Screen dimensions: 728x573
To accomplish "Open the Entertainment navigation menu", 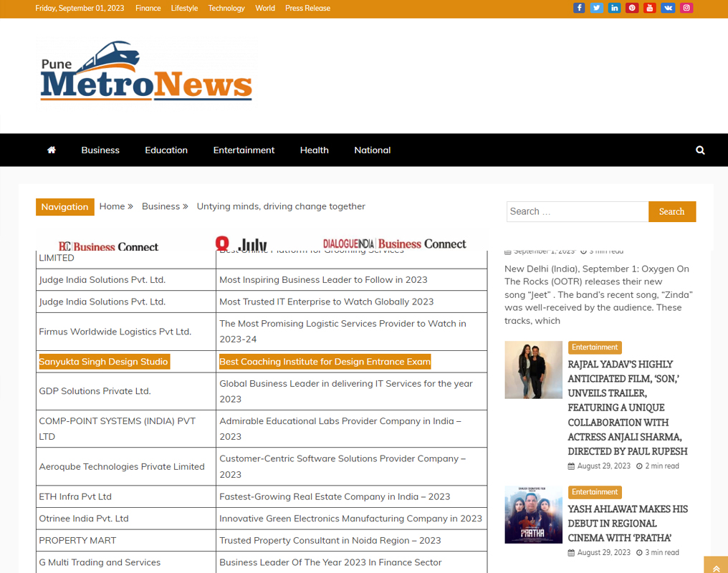I will (x=244, y=150).
